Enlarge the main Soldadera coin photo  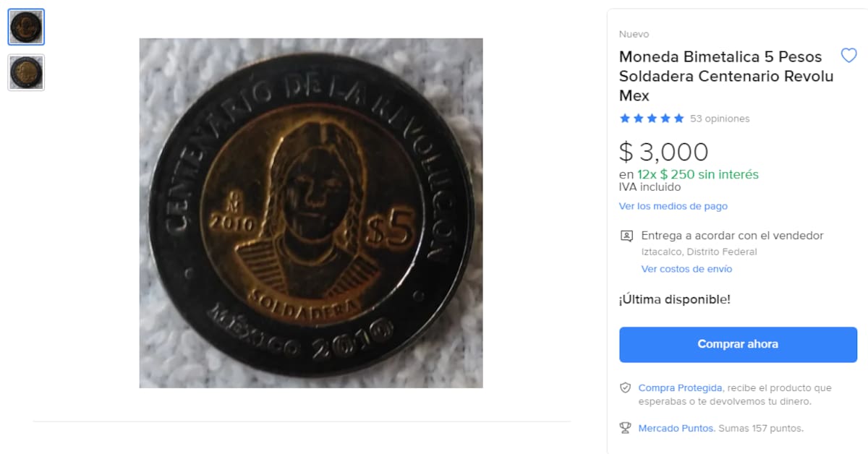click(x=311, y=213)
